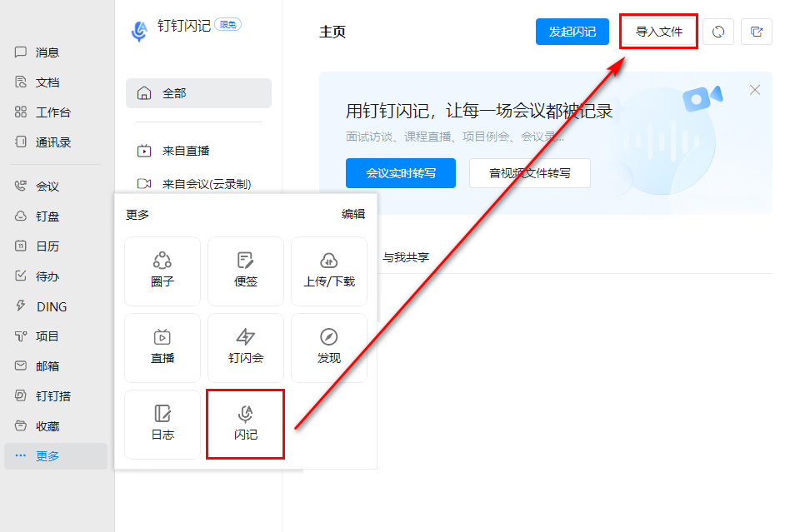This screenshot has width=810, height=532.
Task: Open the 便签 notes tile
Action: [245, 271]
